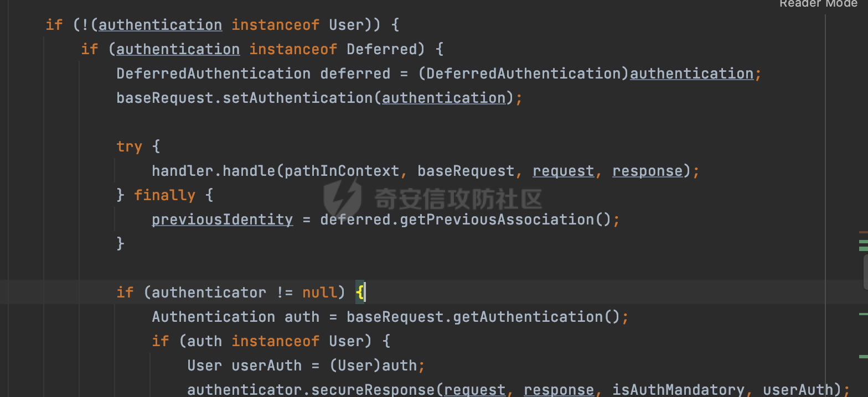Click the handle method on handler
868x397 pixels.
pos(249,171)
